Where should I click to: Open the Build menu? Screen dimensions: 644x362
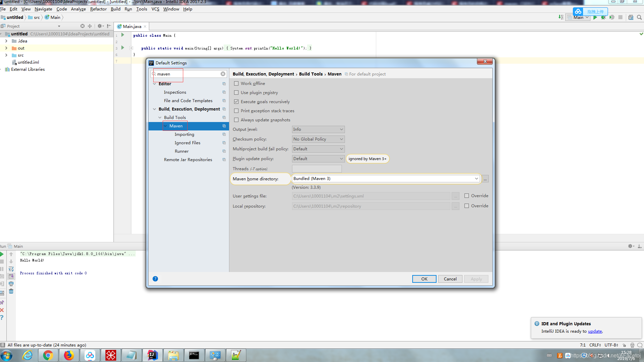click(116, 9)
